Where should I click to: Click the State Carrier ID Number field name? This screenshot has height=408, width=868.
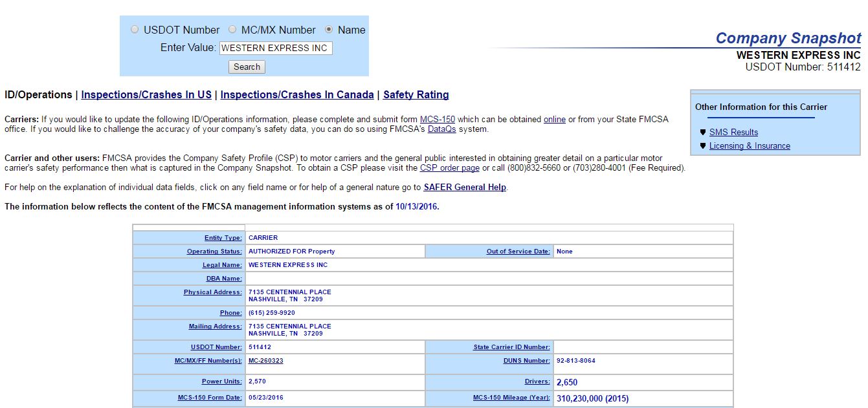(x=512, y=347)
